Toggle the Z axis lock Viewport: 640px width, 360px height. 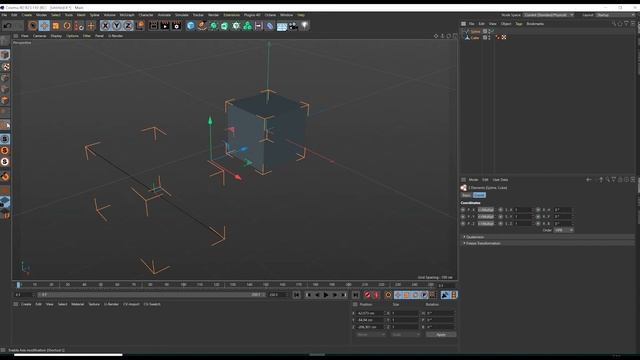point(128,26)
